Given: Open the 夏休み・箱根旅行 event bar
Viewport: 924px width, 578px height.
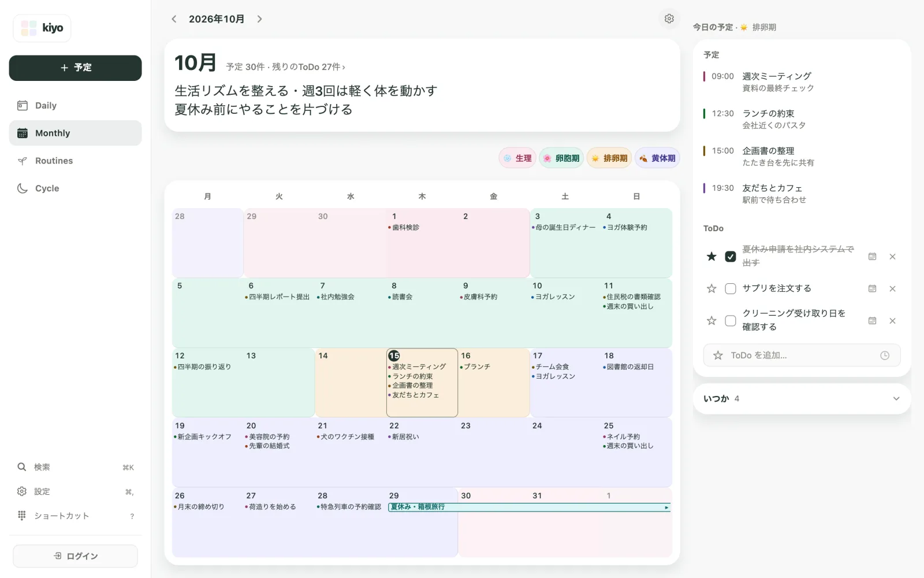Looking at the screenshot, I should [x=530, y=507].
